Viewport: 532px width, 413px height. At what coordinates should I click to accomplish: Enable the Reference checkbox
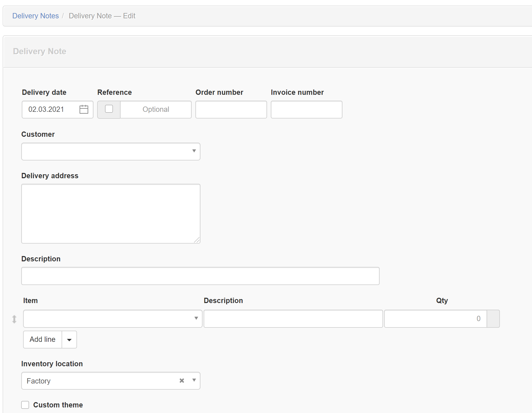109,109
